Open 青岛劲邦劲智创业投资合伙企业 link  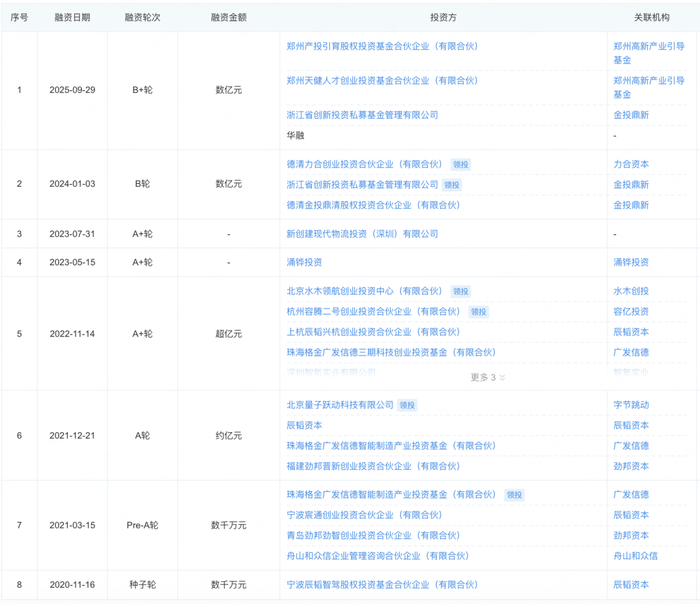373,535
